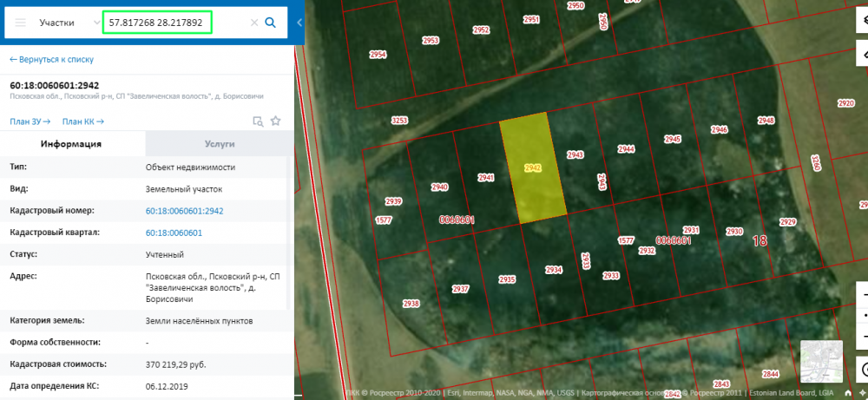The width and height of the screenshot is (868, 400).
Task: Select the Информация tab
Action: pyautogui.click(x=71, y=144)
